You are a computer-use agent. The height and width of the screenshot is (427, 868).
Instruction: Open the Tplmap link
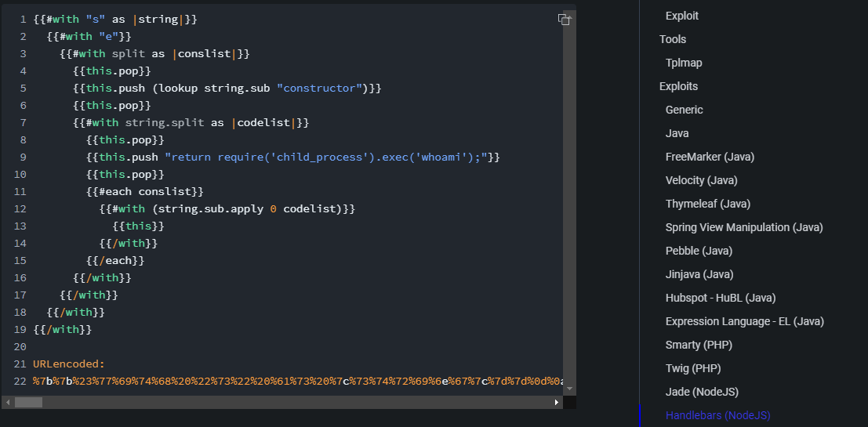click(x=684, y=63)
